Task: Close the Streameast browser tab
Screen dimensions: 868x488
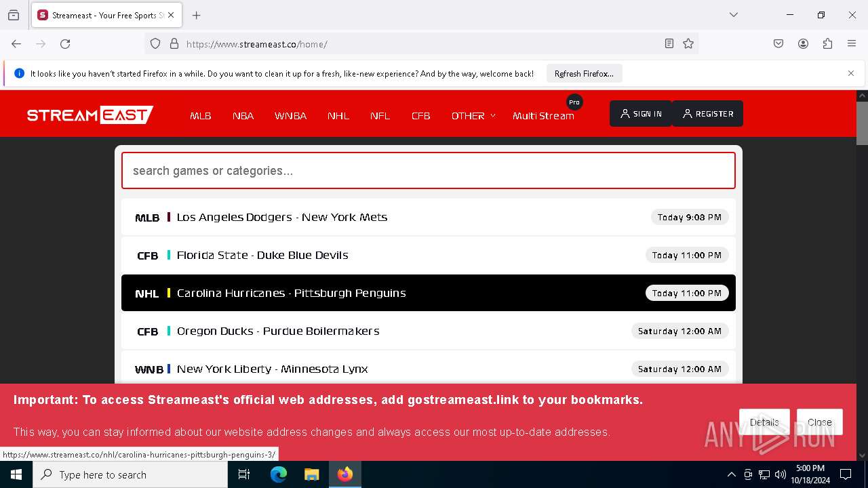Action: (171, 15)
